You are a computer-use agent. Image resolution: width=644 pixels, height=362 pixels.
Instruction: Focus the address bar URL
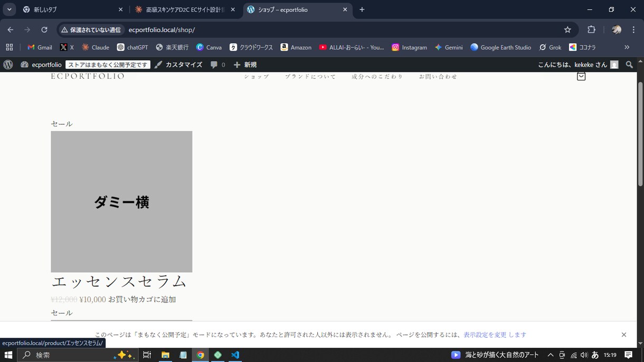pyautogui.click(x=162, y=30)
